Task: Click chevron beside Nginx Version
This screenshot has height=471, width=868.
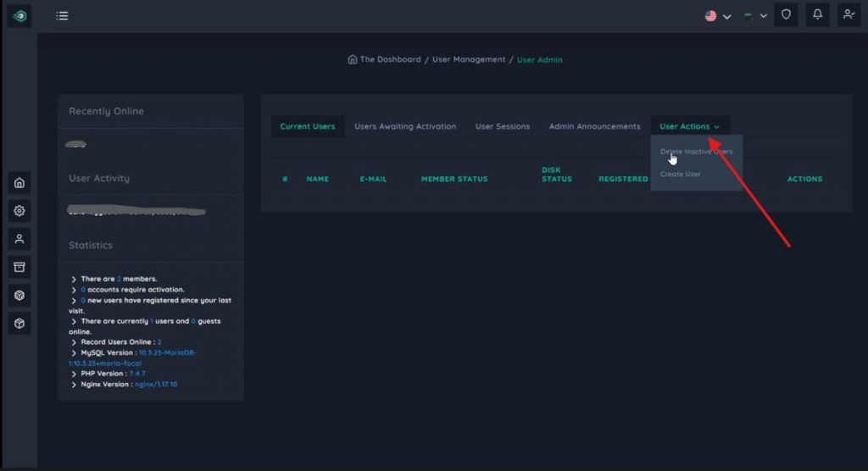Action: pyautogui.click(x=74, y=384)
